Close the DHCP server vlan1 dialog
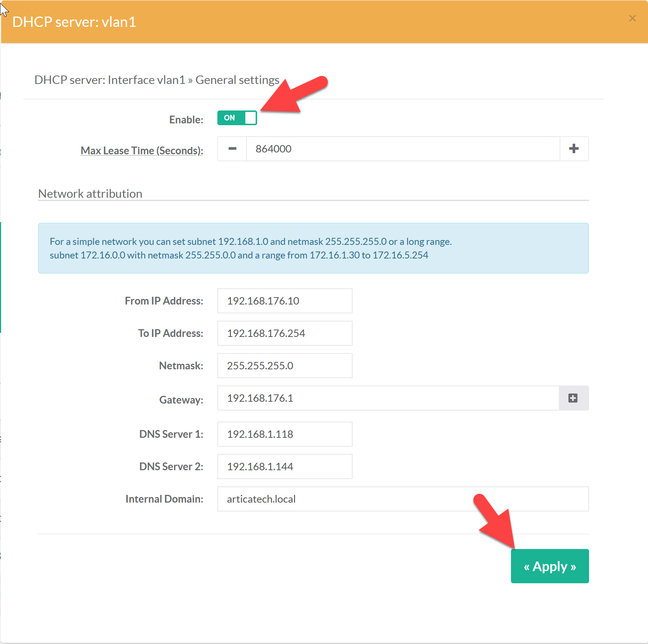 (x=632, y=18)
